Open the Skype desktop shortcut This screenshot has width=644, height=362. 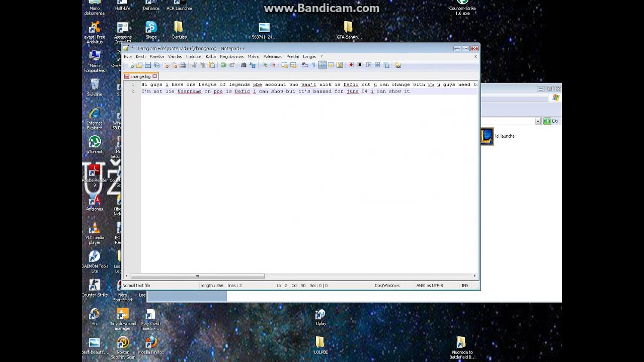click(151, 30)
